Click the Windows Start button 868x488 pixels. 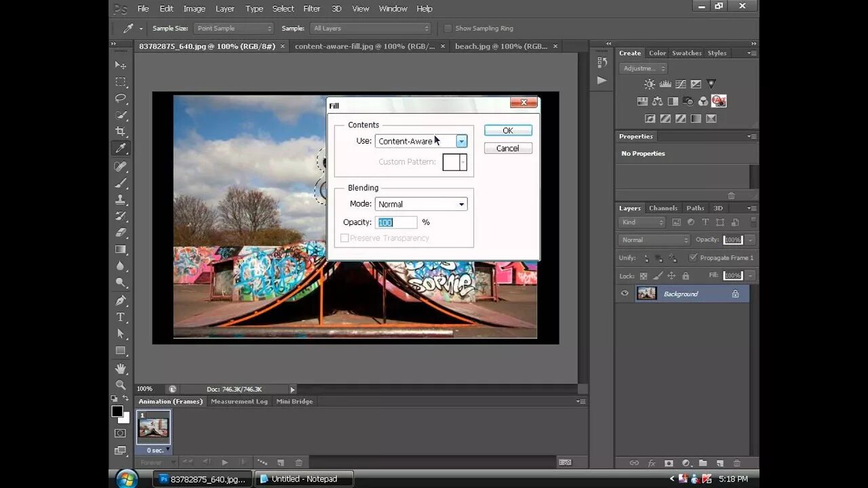127,479
